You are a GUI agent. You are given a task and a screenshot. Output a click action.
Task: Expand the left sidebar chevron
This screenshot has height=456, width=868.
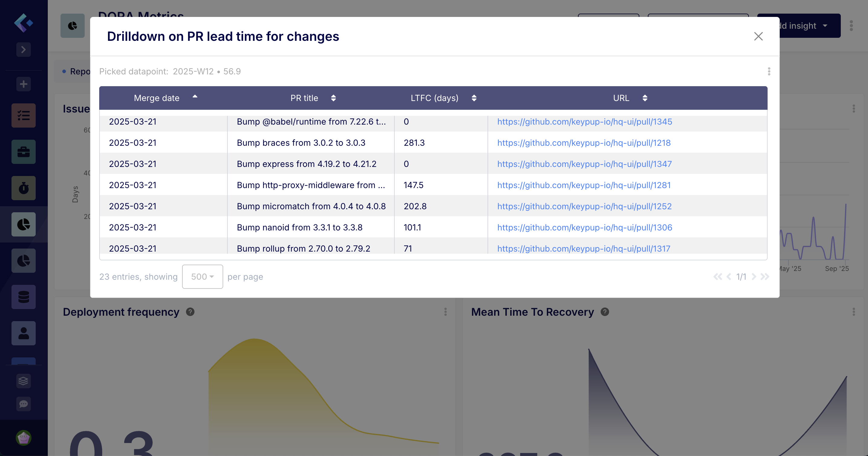click(24, 50)
